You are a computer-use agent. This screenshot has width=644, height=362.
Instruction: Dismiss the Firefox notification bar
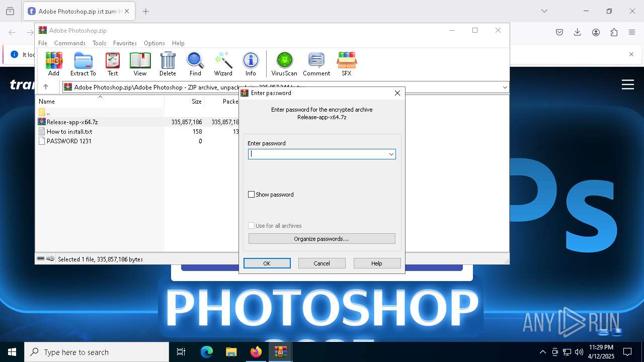pos(631,54)
